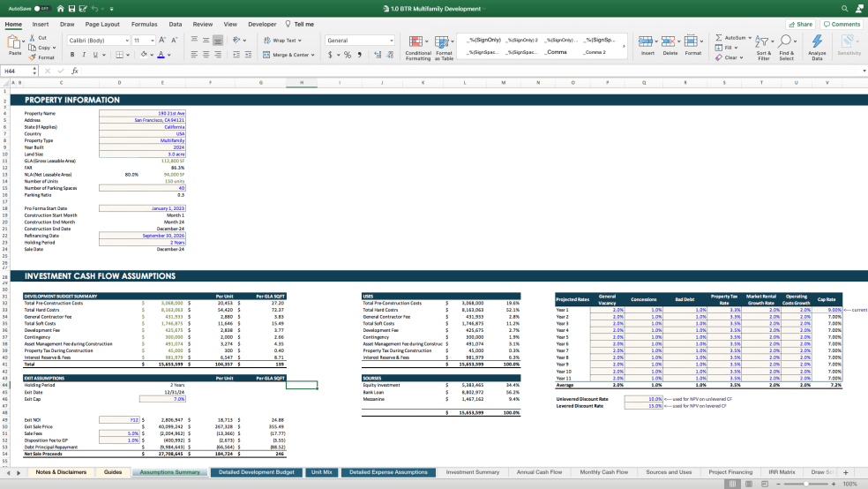Screen dimensions: 868x489
Task: Click the Paste clipboard icon
Action: (x=15, y=41)
